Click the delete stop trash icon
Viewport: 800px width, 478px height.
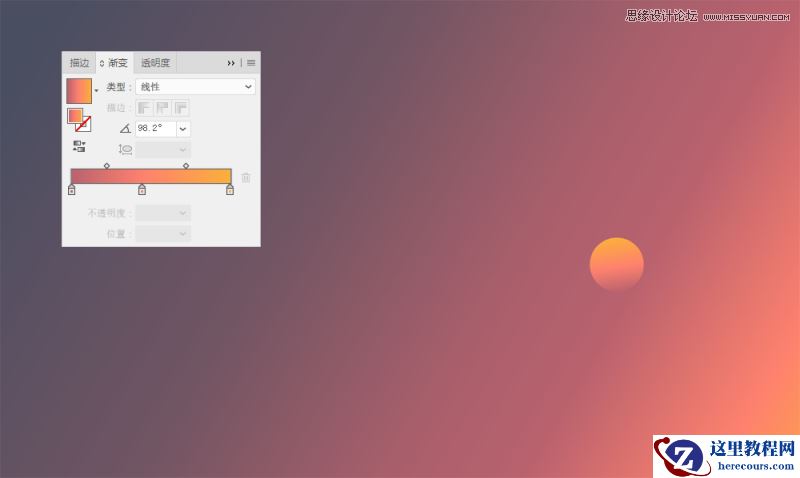(246, 178)
